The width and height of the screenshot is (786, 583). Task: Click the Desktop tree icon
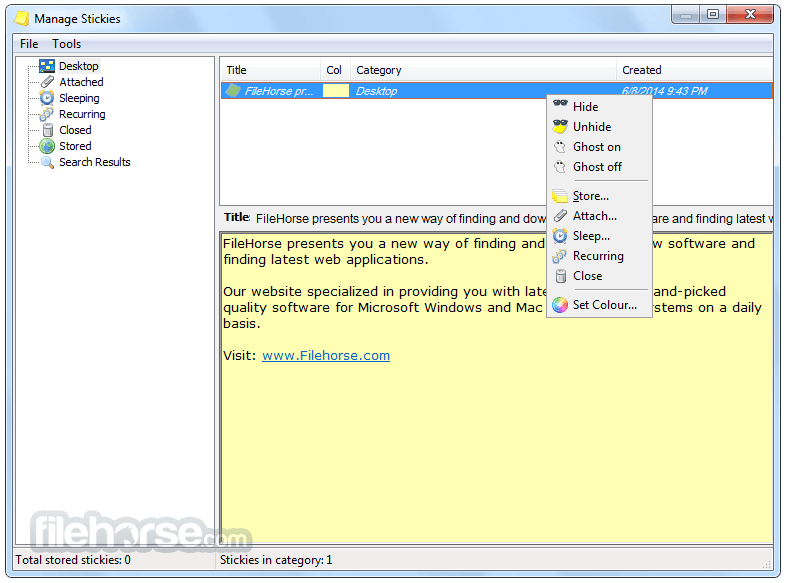47,66
